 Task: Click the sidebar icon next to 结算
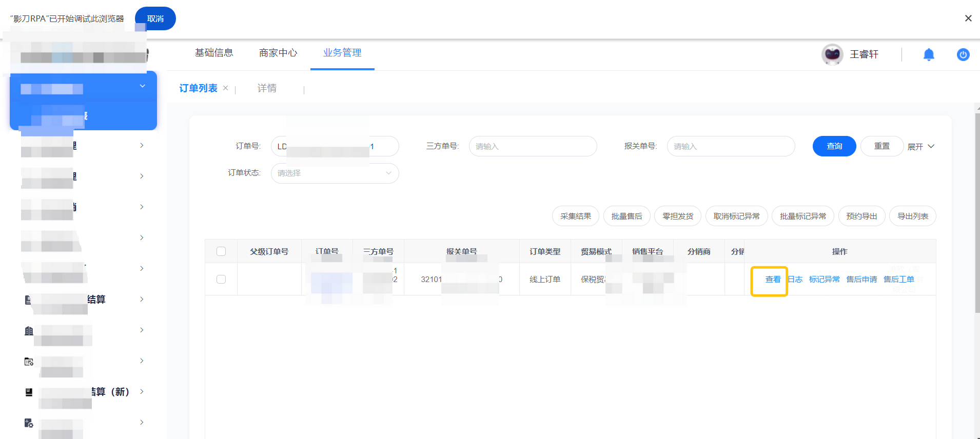(x=28, y=300)
